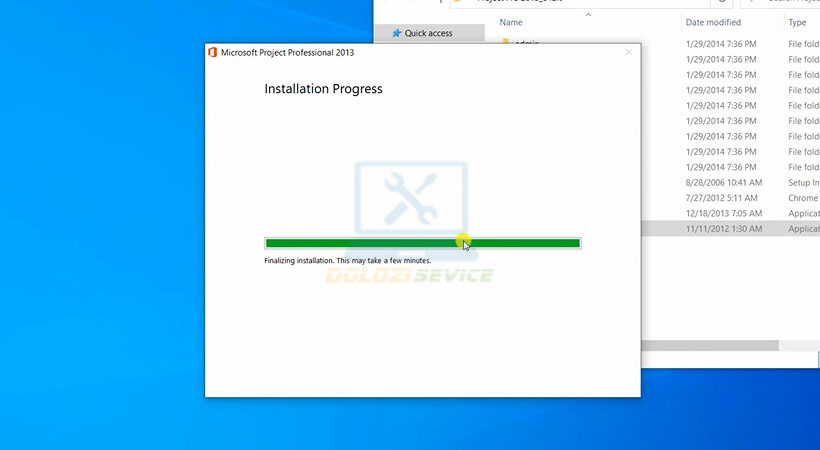The width and height of the screenshot is (820, 450).
Task: Select the file dated 7/27/2012 5:11 AM
Action: tap(722, 198)
